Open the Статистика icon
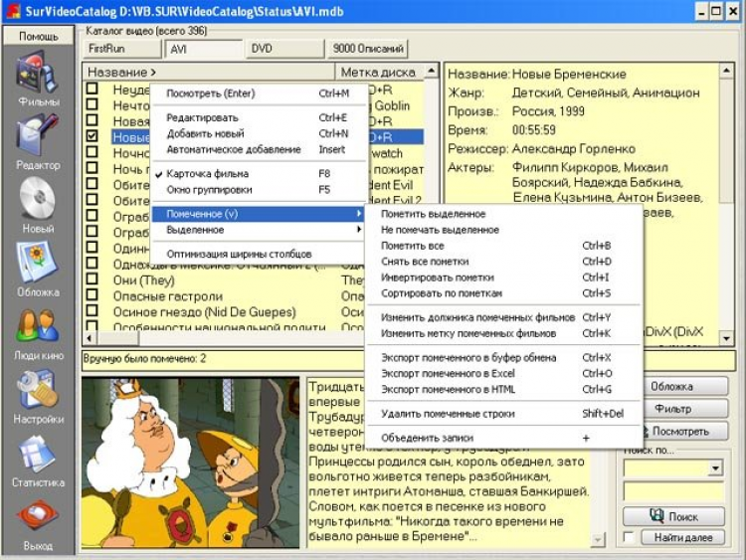Screen dimensions: 746x560 38,454
